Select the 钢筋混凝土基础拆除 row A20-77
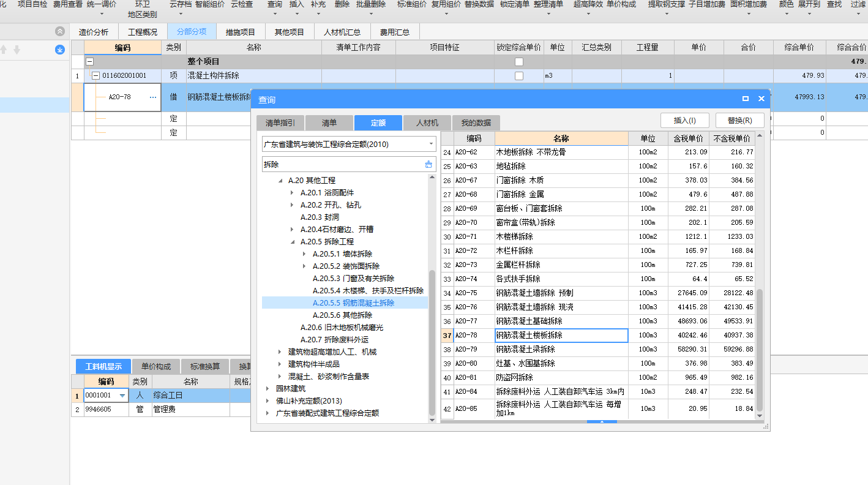Image resolution: width=868 pixels, height=485 pixels. pyautogui.click(x=598, y=321)
